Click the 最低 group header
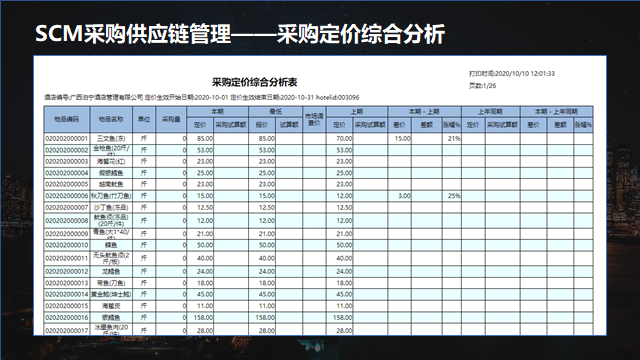Screen dimensions: 640x360 point(276,111)
